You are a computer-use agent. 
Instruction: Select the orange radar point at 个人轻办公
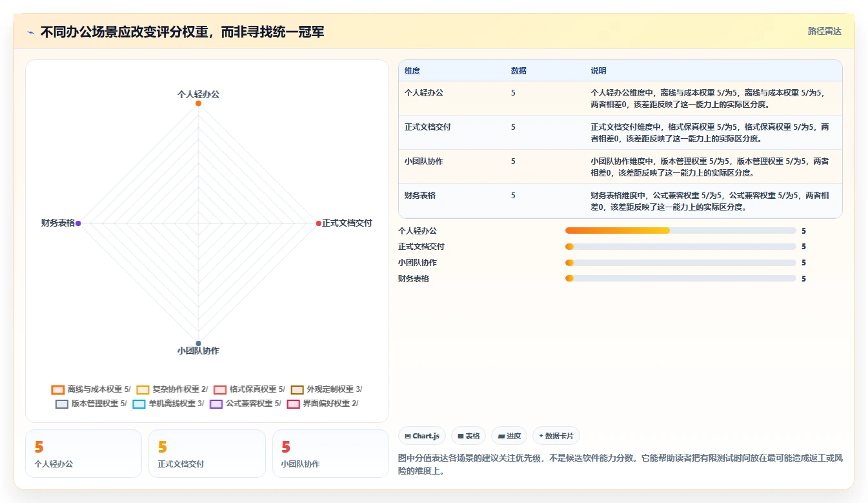198,103
